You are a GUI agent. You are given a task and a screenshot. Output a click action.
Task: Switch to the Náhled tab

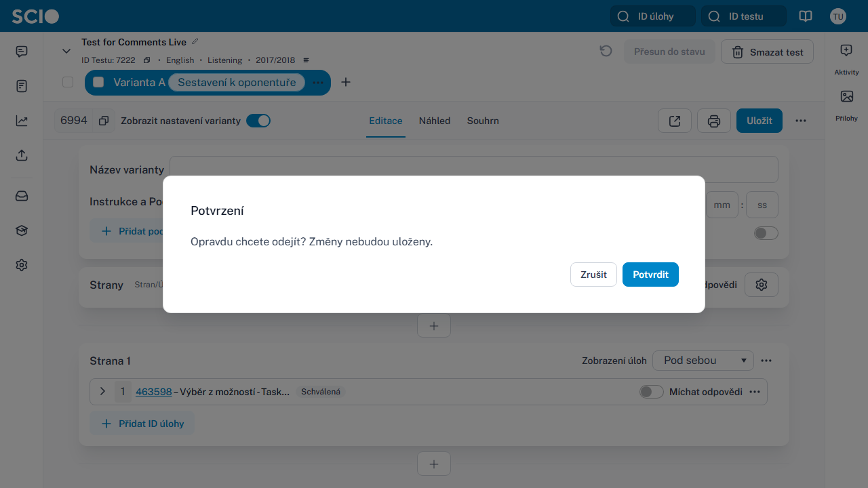[435, 121]
